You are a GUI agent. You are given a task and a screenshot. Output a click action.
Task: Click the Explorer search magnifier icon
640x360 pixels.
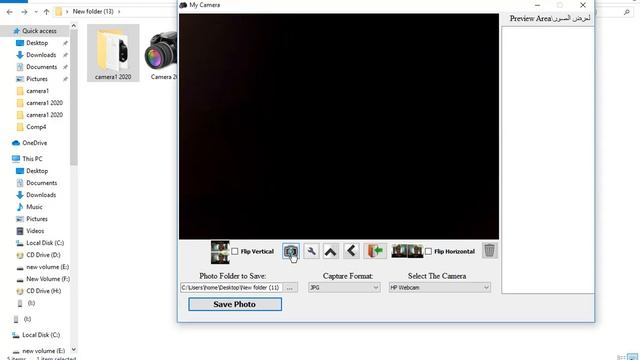tap(627, 12)
